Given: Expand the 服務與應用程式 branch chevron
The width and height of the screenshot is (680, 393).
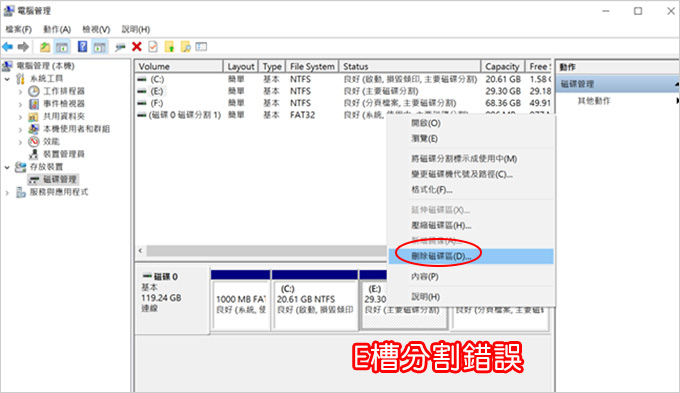Looking at the screenshot, I should coord(7,193).
